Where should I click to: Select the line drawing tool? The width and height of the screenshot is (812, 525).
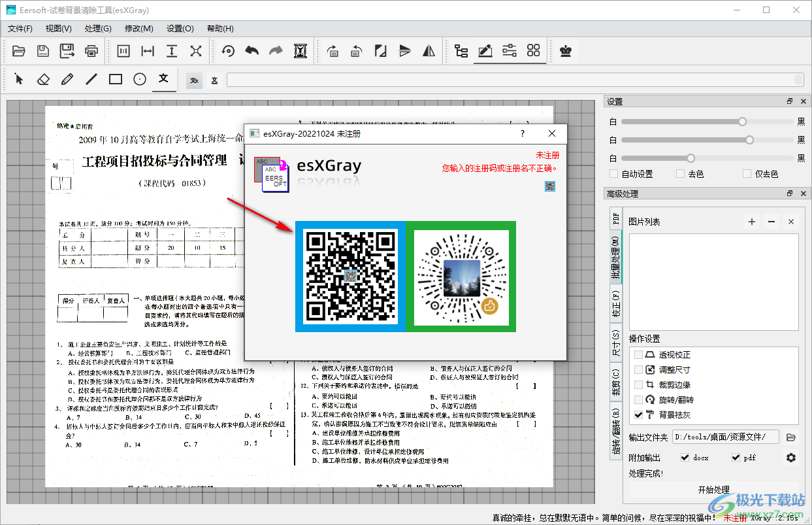tap(91, 79)
